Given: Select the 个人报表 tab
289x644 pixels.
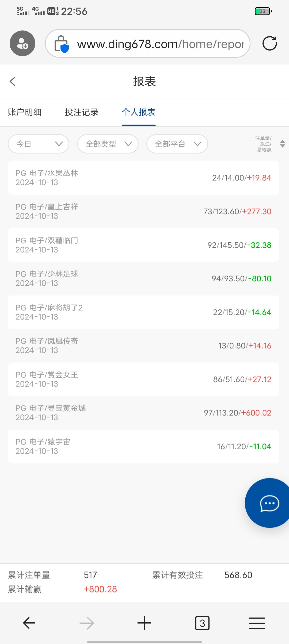Looking at the screenshot, I should tap(139, 112).
